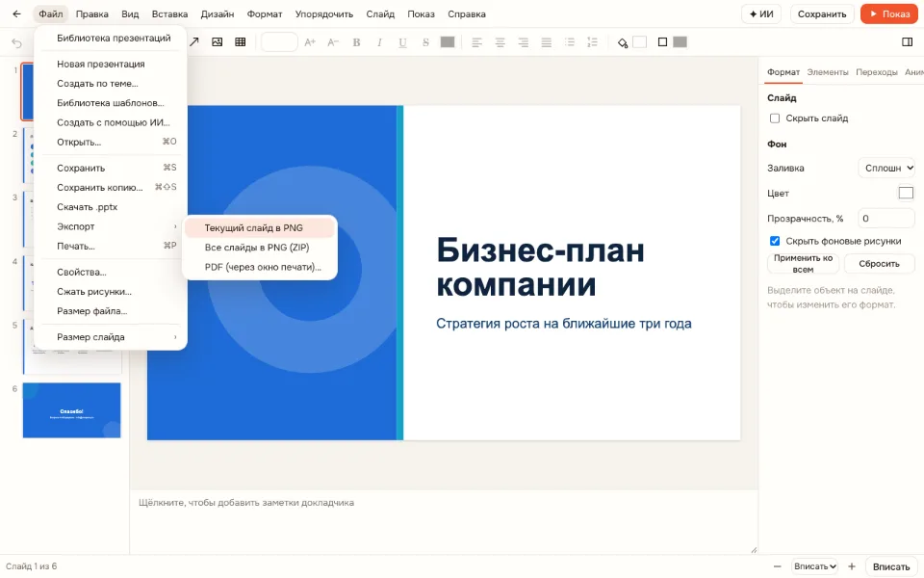Apply a numbered list

pos(592,41)
